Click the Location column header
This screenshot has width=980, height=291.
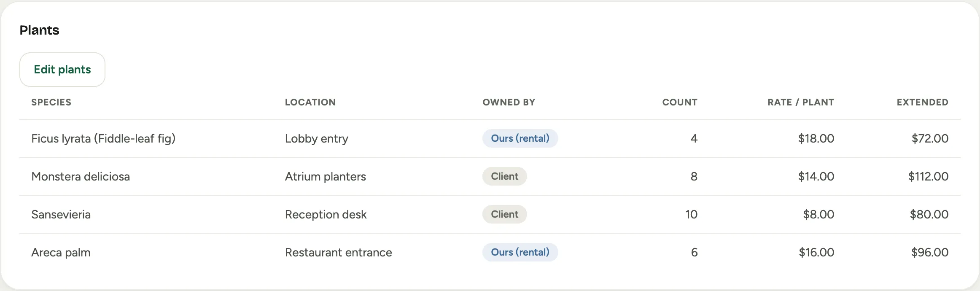click(x=310, y=102)
